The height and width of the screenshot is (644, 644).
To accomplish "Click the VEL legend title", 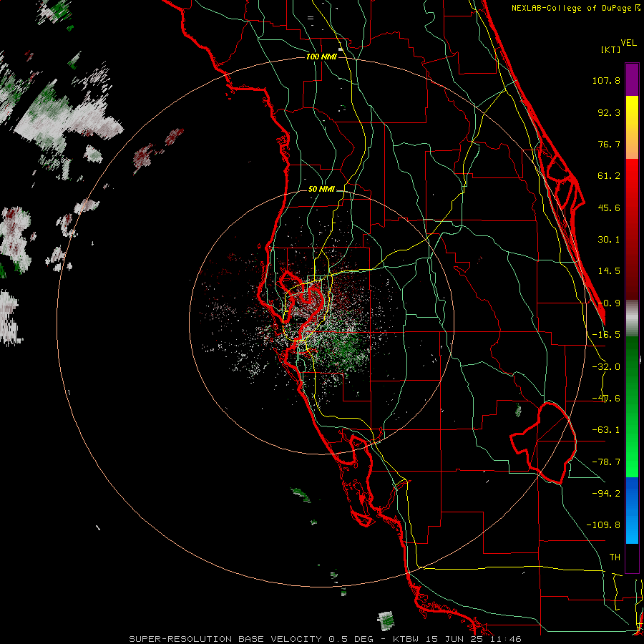I will [x=629, y=43].
